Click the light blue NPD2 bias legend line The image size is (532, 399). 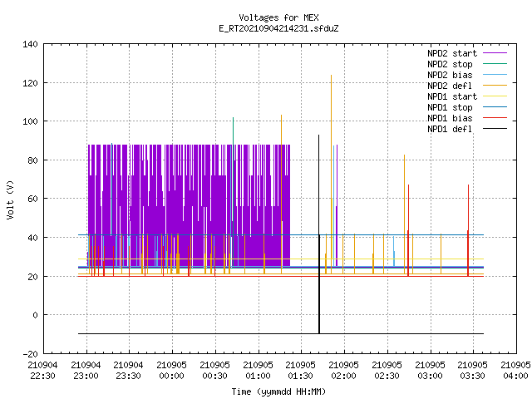point(495,75)
